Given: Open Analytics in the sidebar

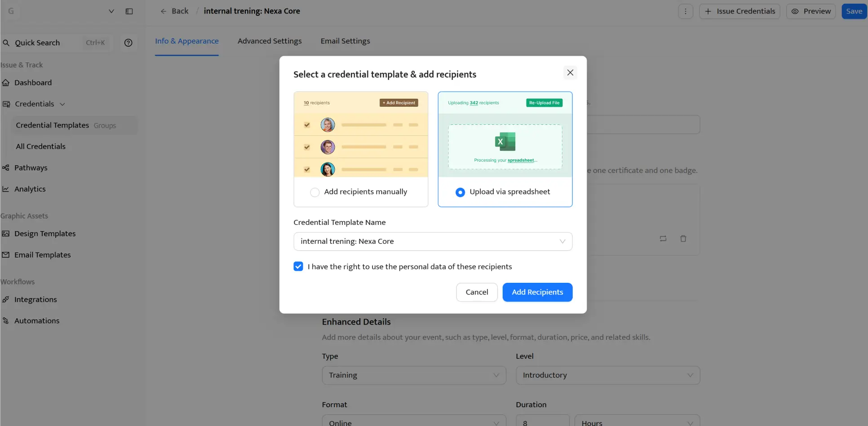Looking at the screenshot, I should click(x=30, y=189).
